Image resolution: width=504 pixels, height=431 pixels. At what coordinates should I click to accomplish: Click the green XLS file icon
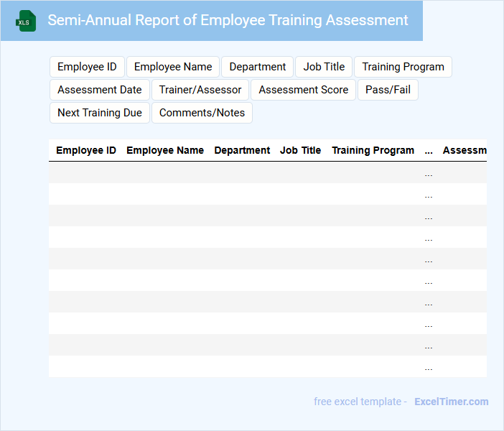point(26,21)
